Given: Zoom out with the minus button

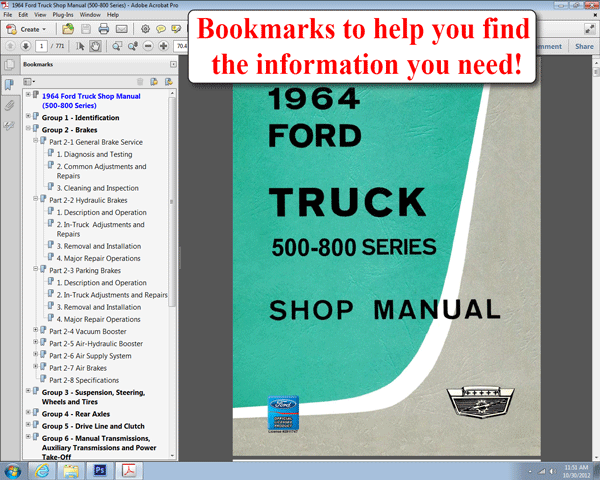Looking at the screenshot, I should point(148,46).
